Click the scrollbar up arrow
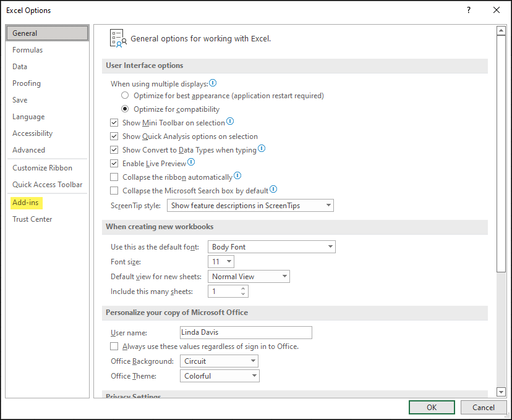The height and width of the screenshot is (420, 512). tap(501, 31)
